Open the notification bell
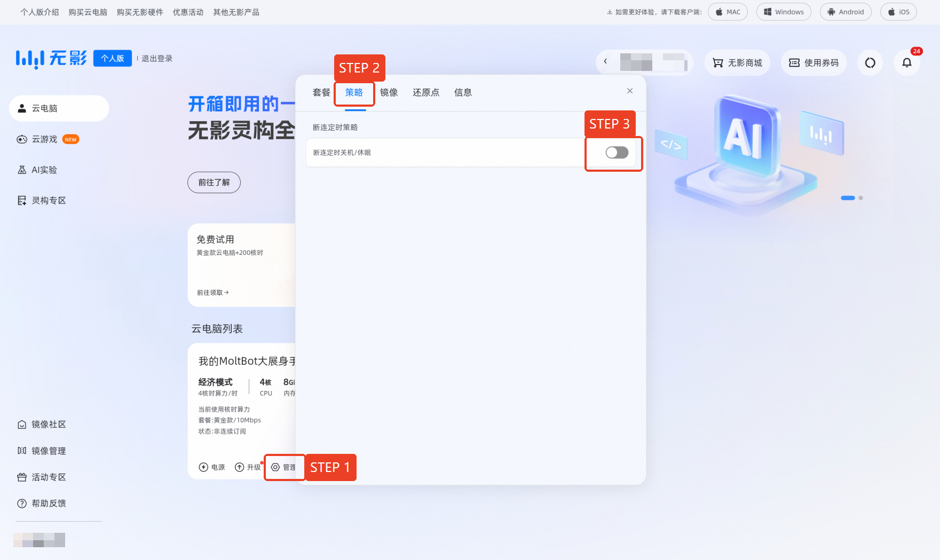 pyautogui.click(x=907, y=63)
